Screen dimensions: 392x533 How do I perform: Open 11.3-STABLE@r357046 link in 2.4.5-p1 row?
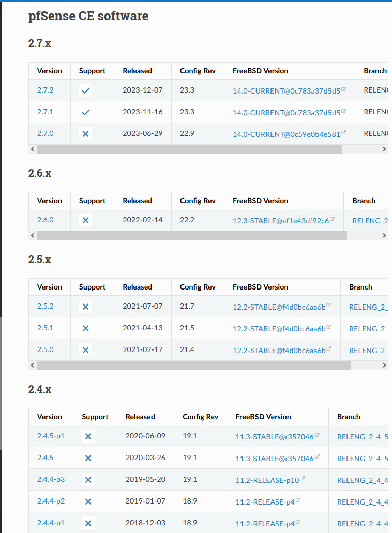click(x=277, y=437)
